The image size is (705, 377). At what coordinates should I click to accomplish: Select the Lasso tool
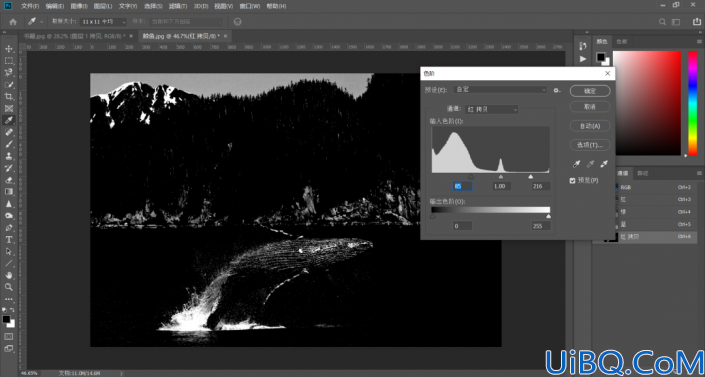(x=9, y=72)
